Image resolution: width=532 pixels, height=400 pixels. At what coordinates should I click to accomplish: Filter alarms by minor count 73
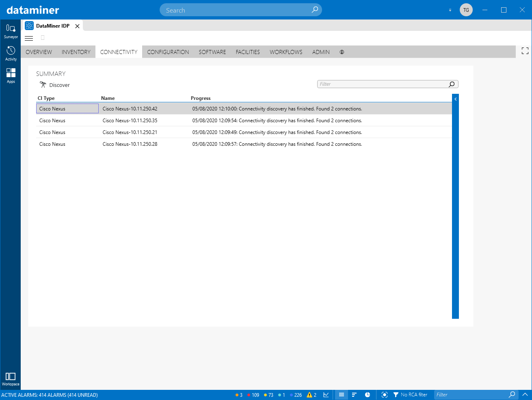click(x=268, y=395)
